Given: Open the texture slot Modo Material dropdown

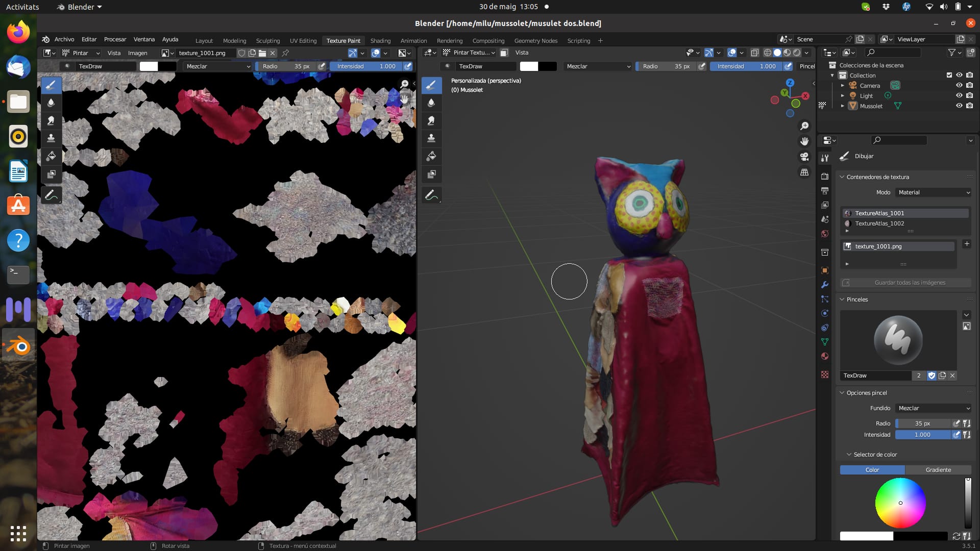Looking at the screenshot, I should pos(934,192).
